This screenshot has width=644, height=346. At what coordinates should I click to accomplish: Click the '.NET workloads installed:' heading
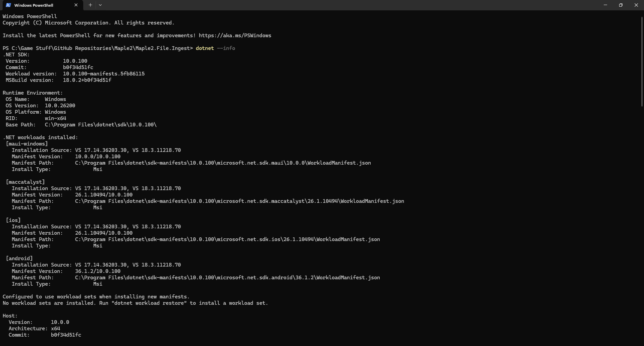[40, 137]
